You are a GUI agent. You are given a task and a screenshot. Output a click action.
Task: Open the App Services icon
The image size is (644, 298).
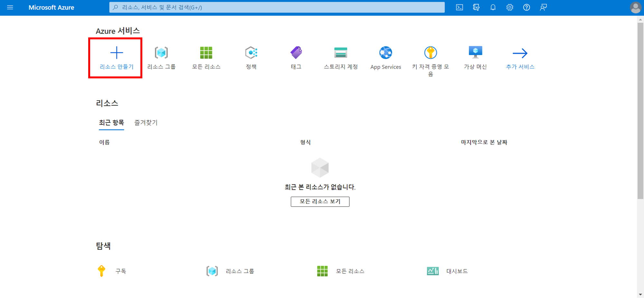386,53
